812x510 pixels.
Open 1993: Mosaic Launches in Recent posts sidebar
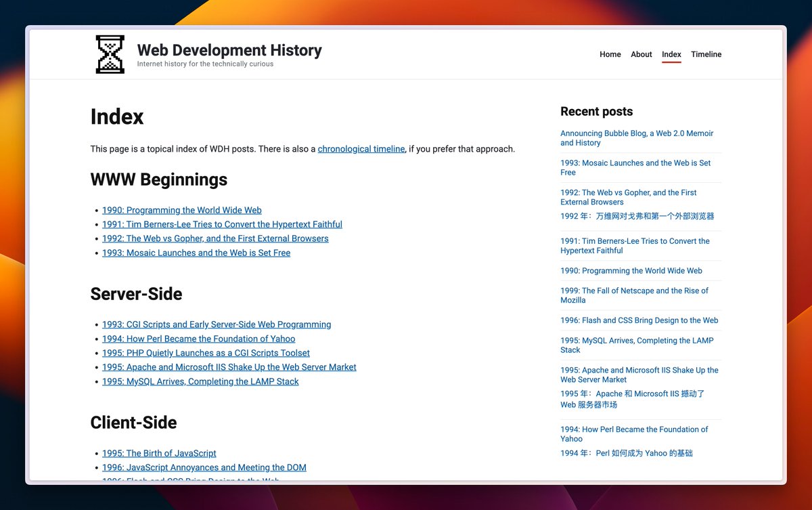[635, 167]
